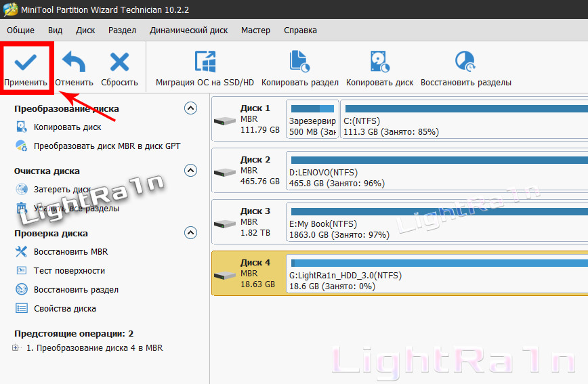Open the Справка menu
The height and width of the screenshot is (384, 588).
pyautogui.click(x=300, y=30)
